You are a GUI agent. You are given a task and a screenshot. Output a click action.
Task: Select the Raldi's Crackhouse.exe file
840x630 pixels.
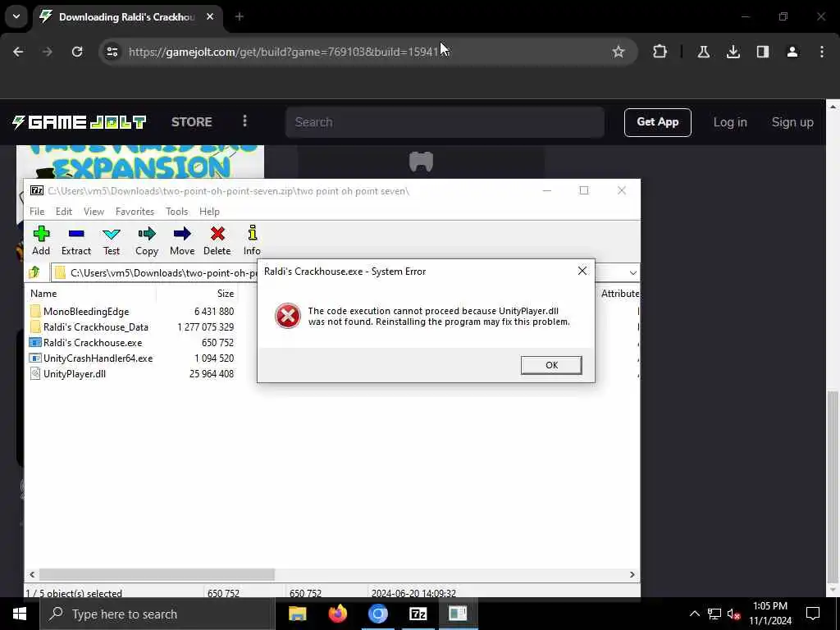coord(93,342)
